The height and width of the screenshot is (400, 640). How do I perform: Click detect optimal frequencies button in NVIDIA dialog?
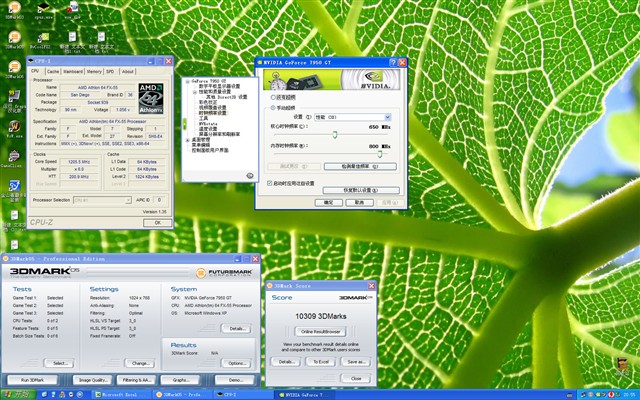pos(360,167)
